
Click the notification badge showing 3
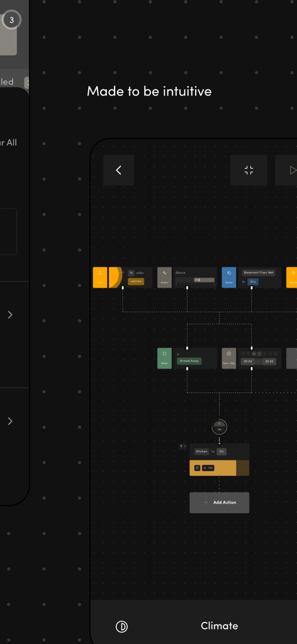11,19
